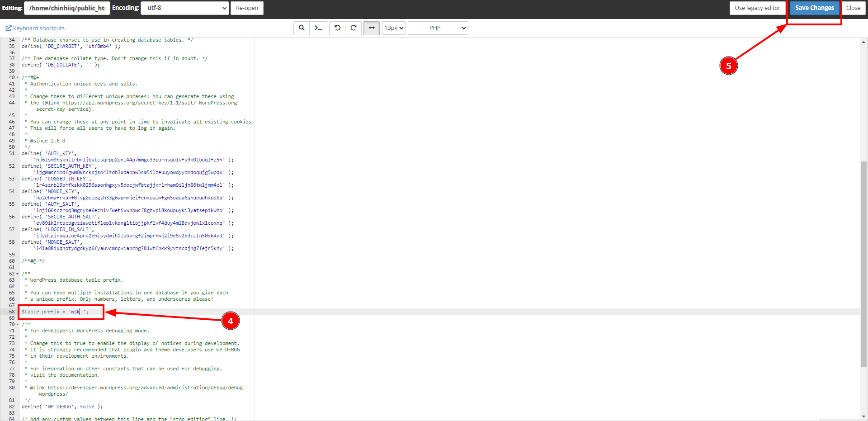The height and width of the screenshot is (421, 868).
Task: Click the scrollbar up arrow
Action: tap(863, 42)
